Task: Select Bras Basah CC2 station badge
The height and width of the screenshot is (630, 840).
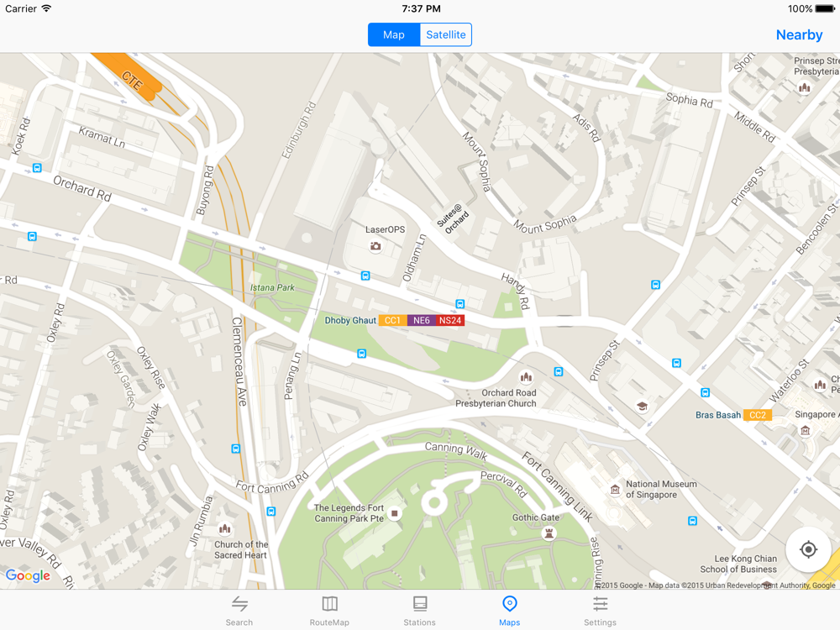Action: (x=758, y=415)
